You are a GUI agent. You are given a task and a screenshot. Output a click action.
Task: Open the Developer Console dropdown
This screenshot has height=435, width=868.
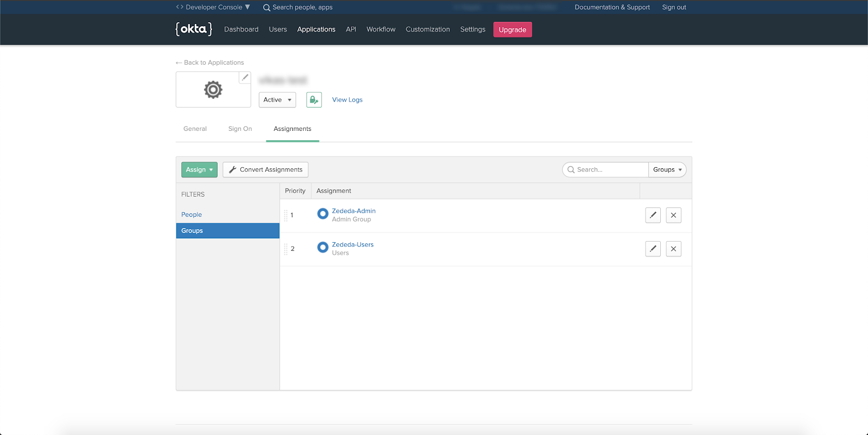tap(213, 7)
